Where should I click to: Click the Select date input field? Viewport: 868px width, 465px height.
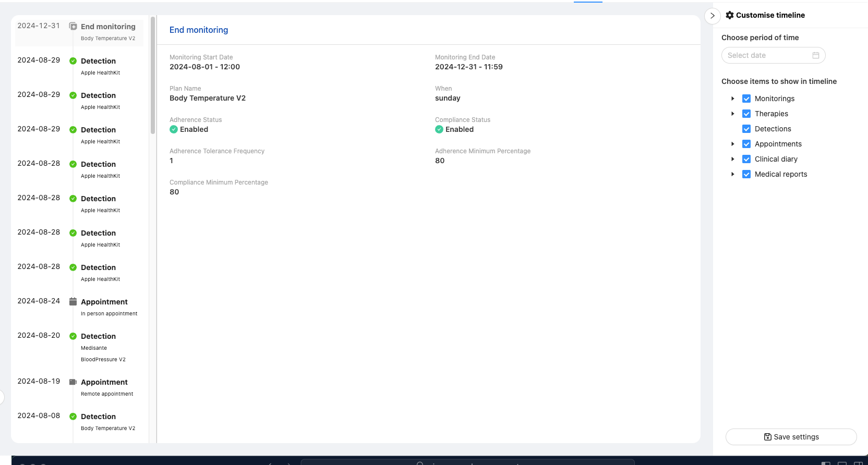pyautogui.click(x=767, y=55)
